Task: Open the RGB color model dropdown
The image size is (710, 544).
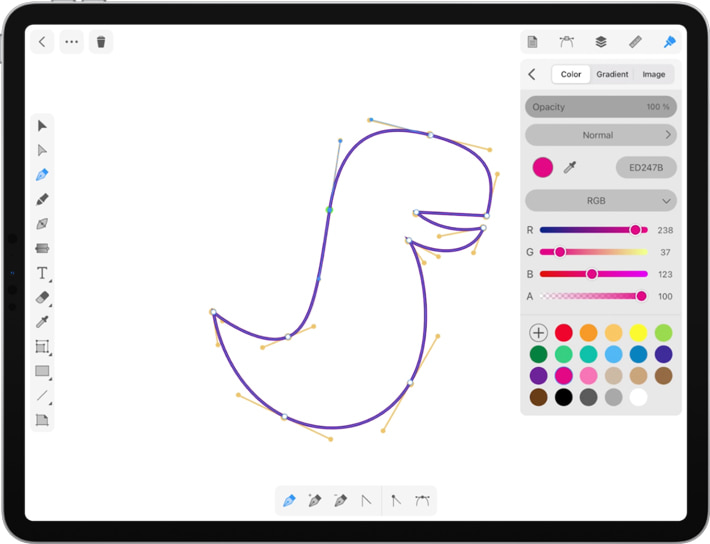Action: (601, 201)
